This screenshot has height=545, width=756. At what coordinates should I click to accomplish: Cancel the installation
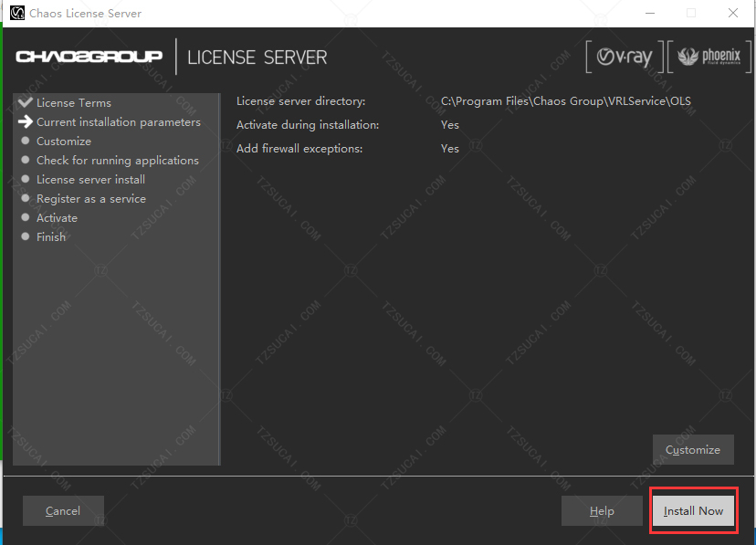tap(63, 510)
